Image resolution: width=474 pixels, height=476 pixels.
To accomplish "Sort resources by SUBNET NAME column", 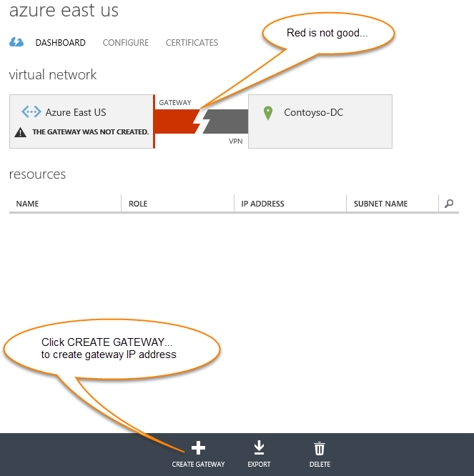I will (x=380, y=204).
